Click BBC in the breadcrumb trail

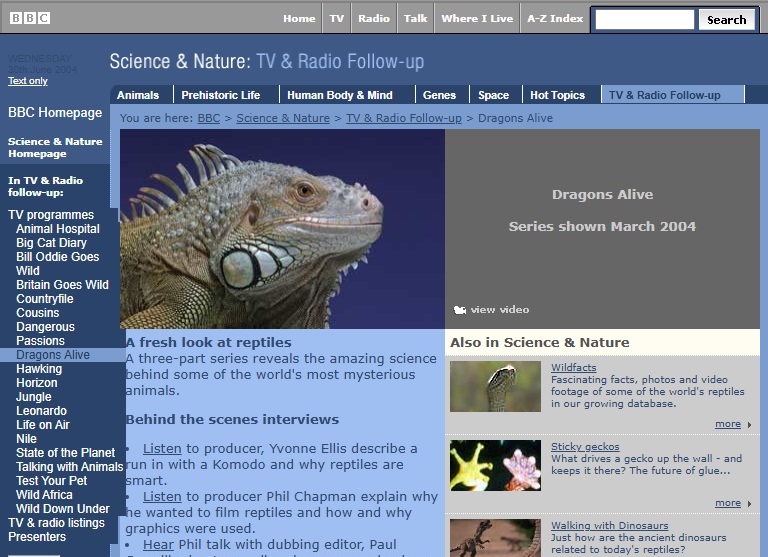point(209,118)
